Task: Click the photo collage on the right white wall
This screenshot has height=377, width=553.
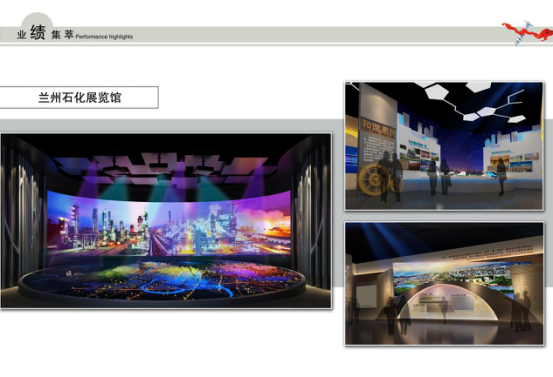Action: click(x=514, y=163)
